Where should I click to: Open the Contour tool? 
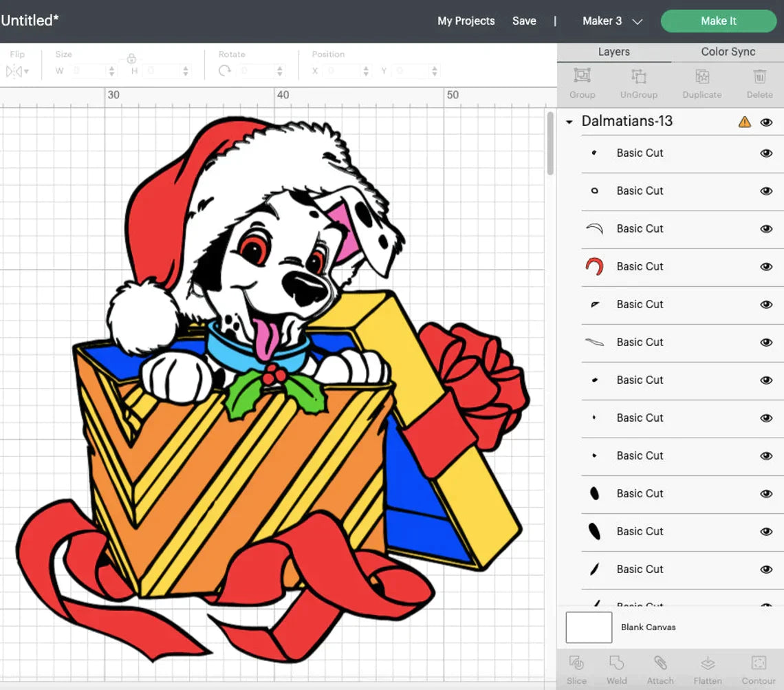pos(759,663)
